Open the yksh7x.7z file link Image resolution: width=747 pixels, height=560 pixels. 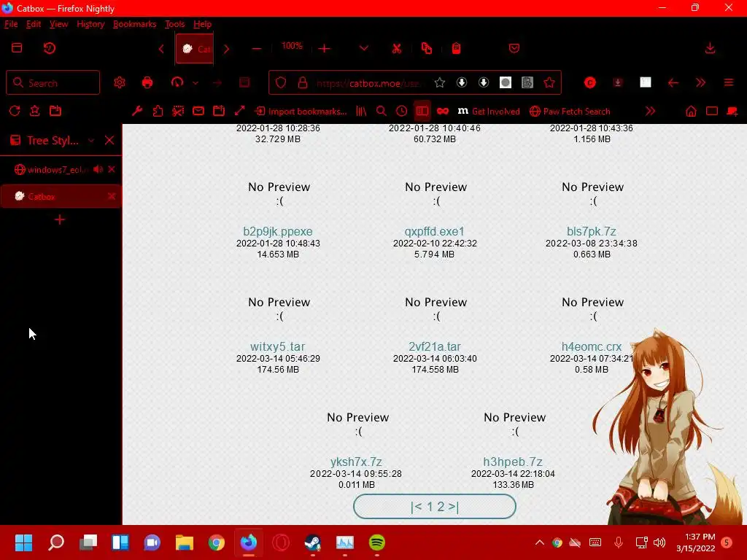[x=356, y=462]
